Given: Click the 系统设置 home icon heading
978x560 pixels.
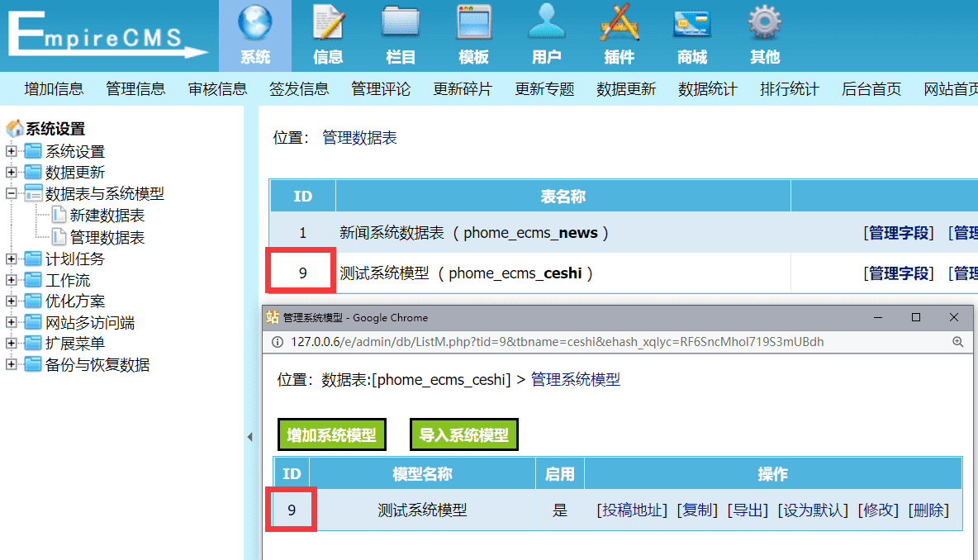Looking at the screenshot, I should point(15,129).
